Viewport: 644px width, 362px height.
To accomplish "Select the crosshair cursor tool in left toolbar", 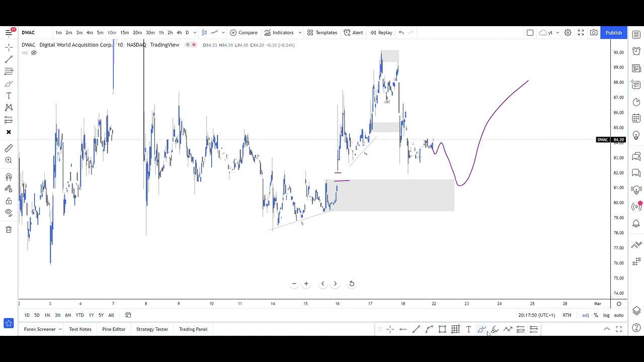I will pyautogui.click(x=9, y=47).
